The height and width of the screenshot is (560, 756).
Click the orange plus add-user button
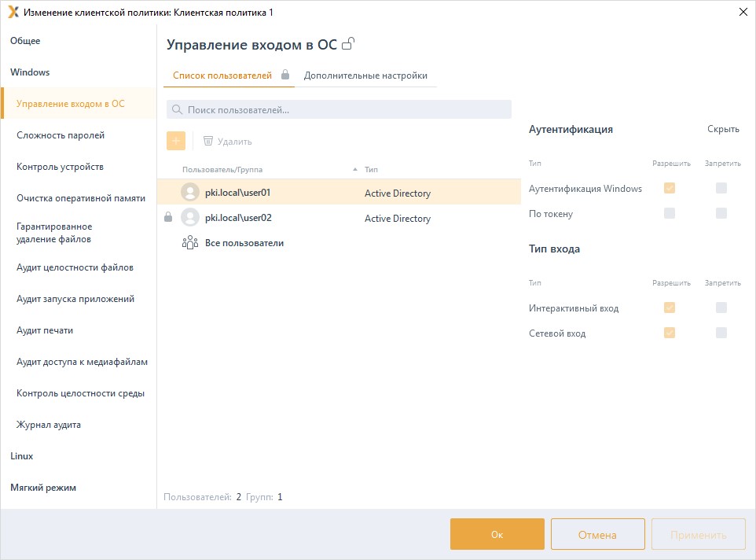pos(176,141)
